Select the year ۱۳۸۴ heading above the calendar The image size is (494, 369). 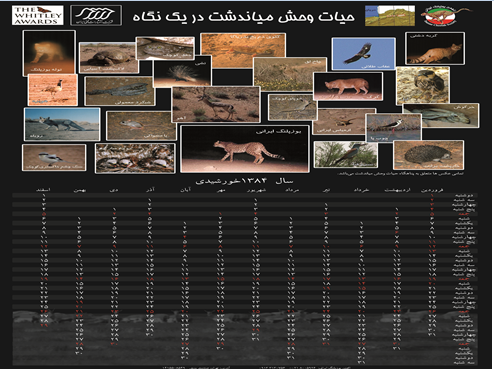[244, 181]
